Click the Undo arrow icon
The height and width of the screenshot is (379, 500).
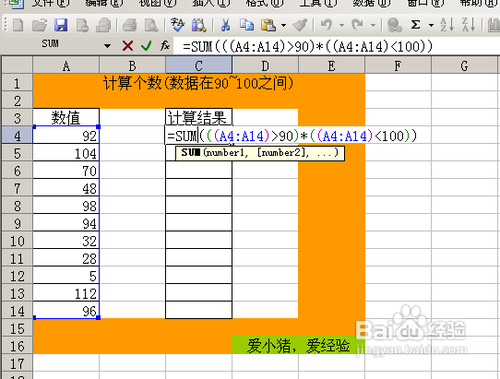click(326, 25)
